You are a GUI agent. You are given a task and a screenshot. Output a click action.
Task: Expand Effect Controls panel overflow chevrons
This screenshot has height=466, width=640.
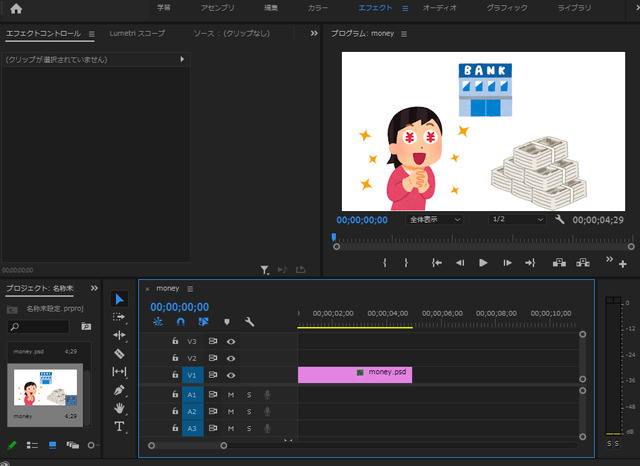tap(313, 33)
